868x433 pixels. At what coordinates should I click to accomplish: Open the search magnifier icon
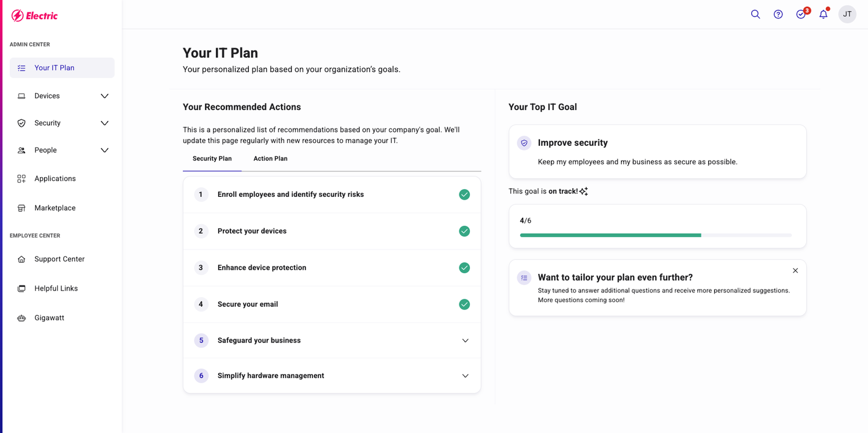(x=755, y=14)
